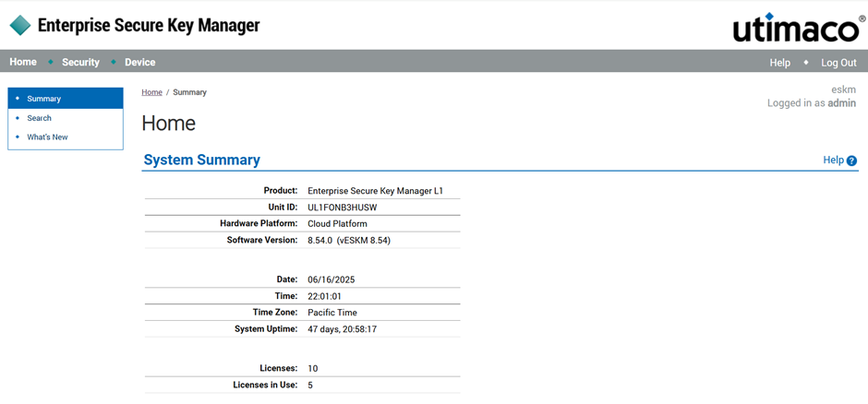
Task: Open the Security menu
Action: click(x=81, y=62)
